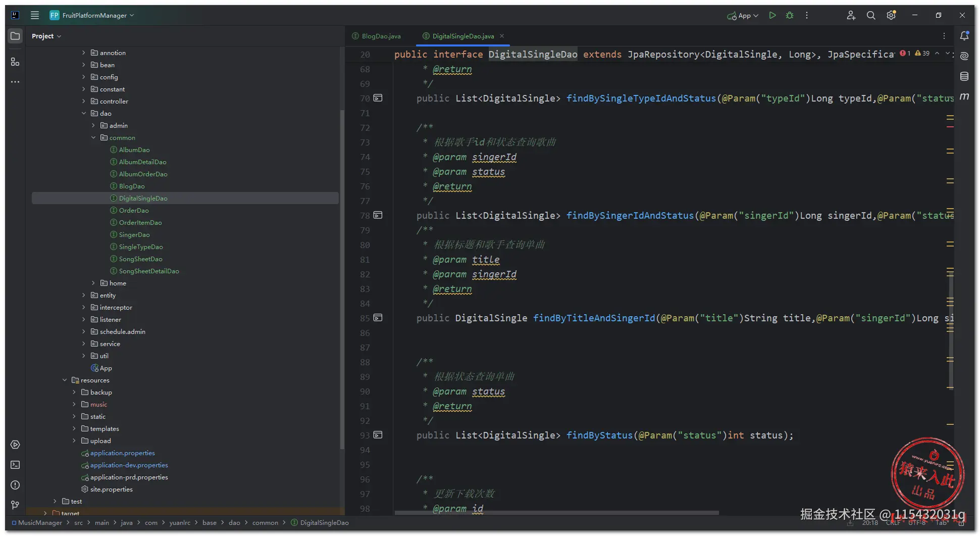Screen dimensions: 980x536
Task: Click findByTitleAndSingerId method name
Action: pos(594,318)
